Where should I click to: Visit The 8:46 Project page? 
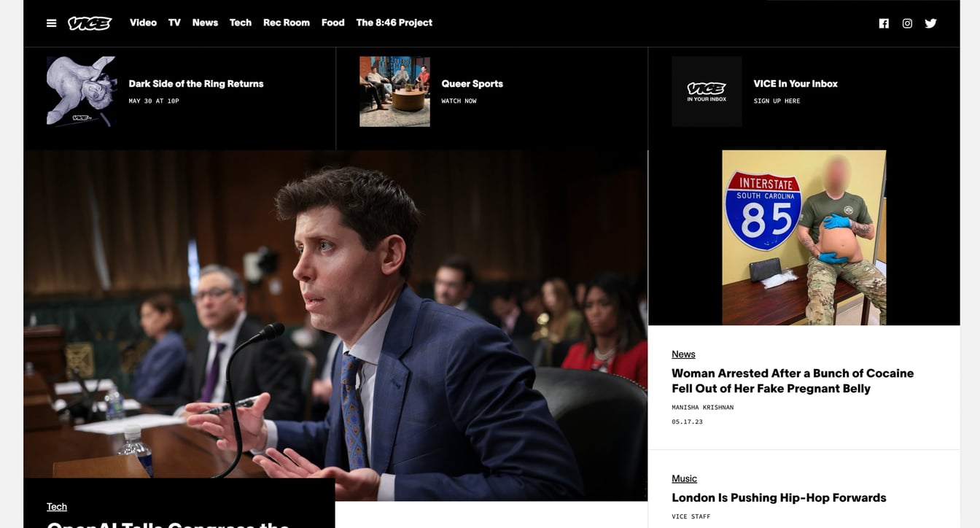pyautogui.click(x=394, y=23)
